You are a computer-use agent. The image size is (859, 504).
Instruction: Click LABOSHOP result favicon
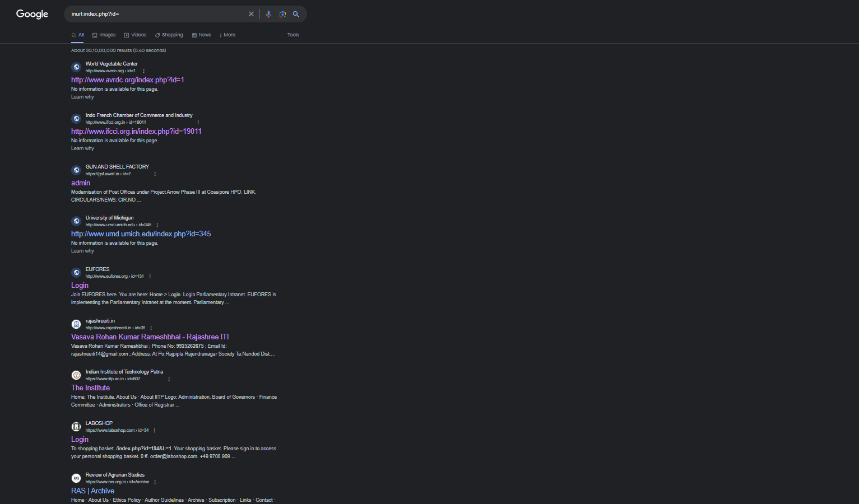pos(76,427)
